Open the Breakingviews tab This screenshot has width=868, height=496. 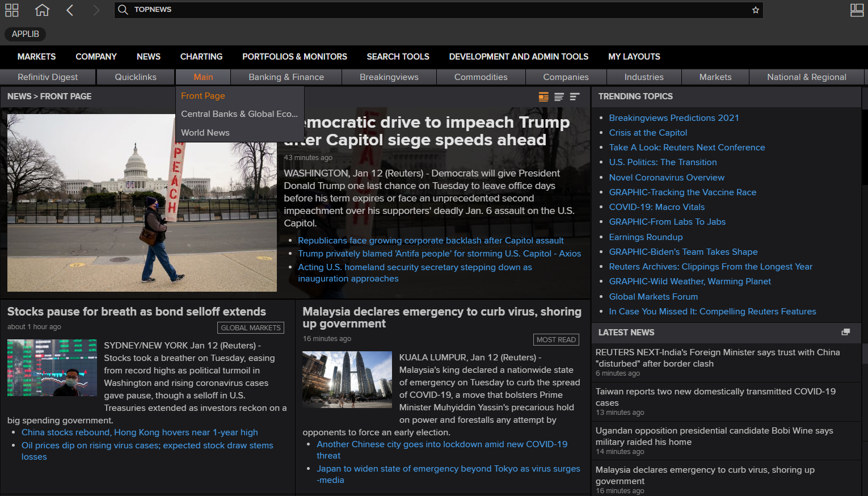tap(389, 77)
